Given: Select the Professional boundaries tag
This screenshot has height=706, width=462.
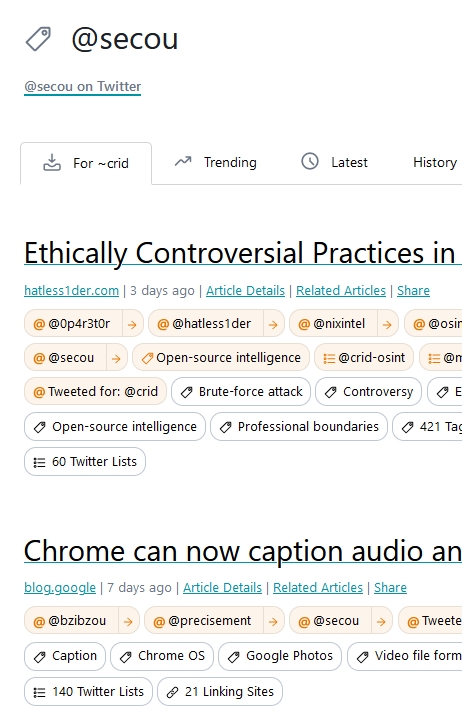Looking at the screenshot, I should point(299,426).
